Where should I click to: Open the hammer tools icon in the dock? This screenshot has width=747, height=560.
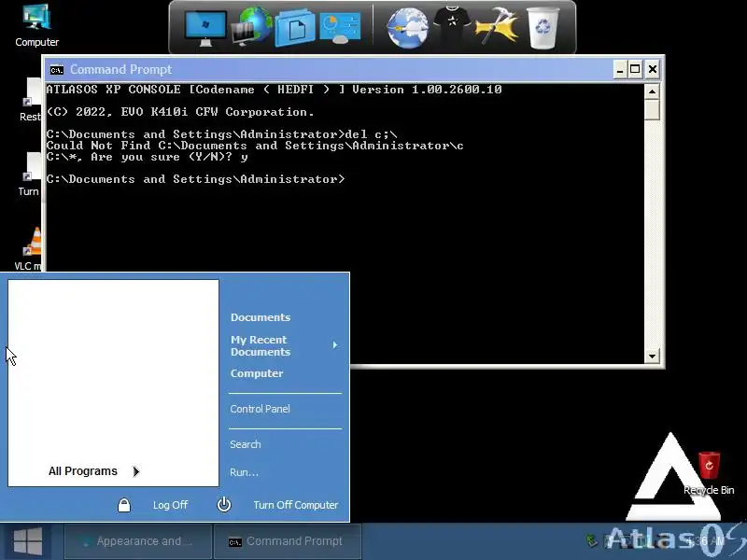496,26
